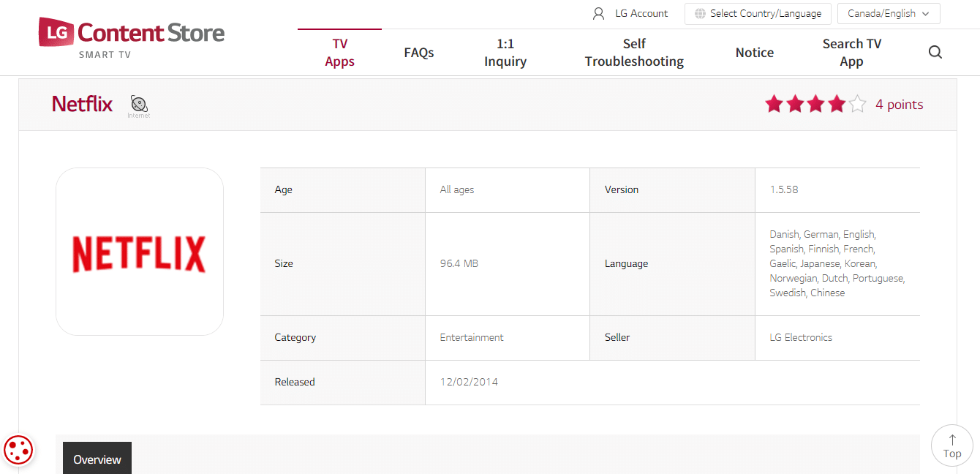
Task: Go back to Top with arrow button
Action: click(x=951, y=445)
